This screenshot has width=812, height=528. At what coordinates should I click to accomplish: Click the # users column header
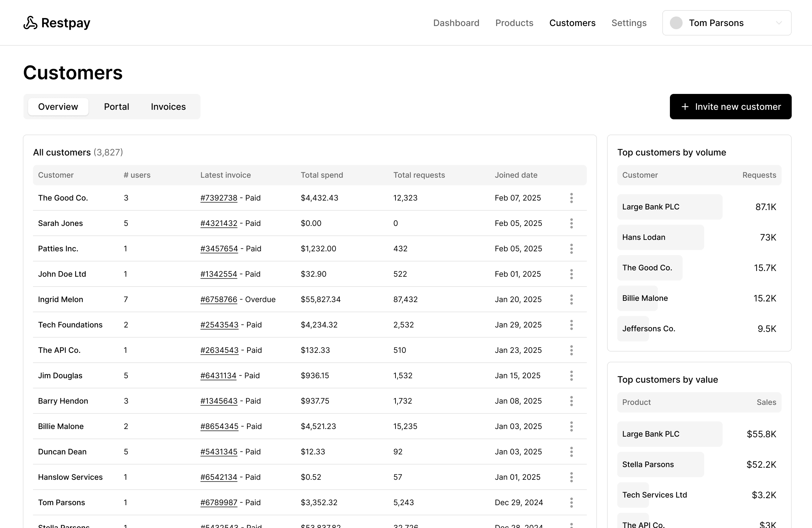(137, 175)
